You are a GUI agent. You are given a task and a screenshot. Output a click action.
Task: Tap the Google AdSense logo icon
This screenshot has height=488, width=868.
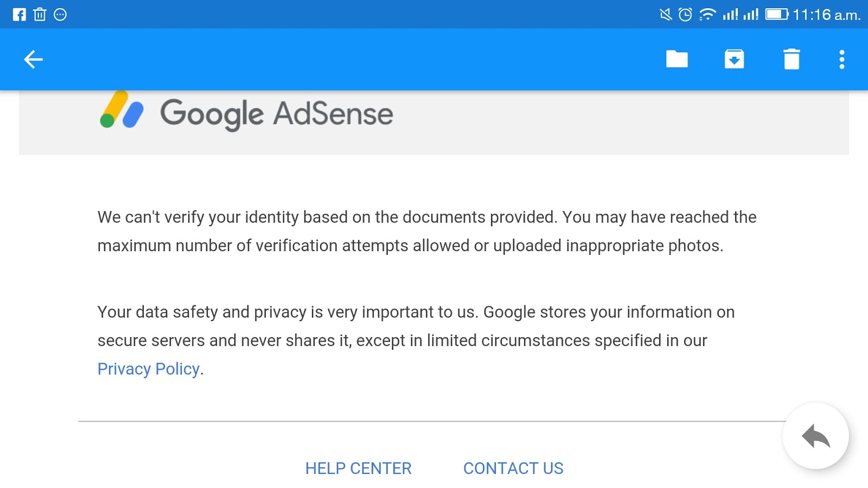point(122,110)
